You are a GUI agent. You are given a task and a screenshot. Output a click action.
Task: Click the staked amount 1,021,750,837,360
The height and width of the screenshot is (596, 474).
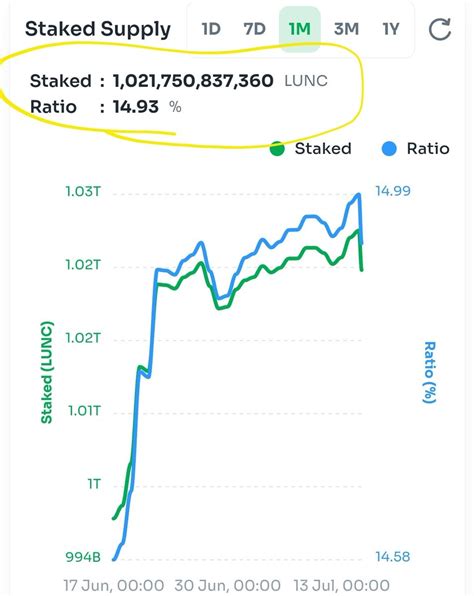pyautogui.click(x=193, y=81)
